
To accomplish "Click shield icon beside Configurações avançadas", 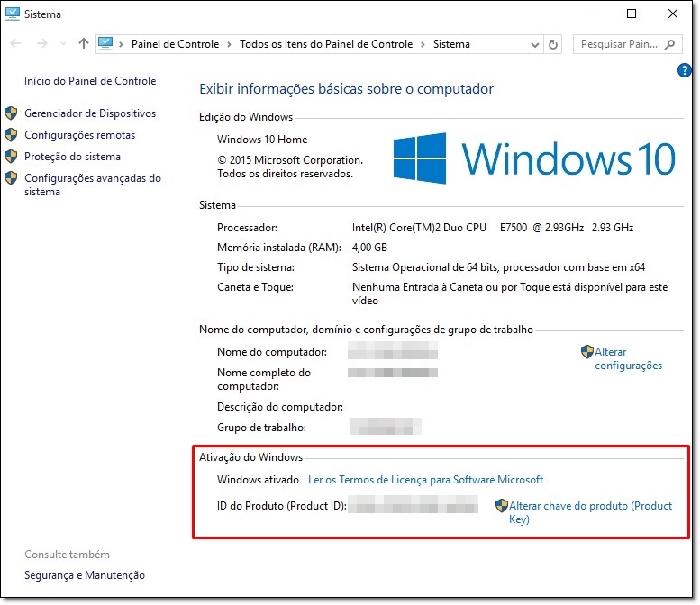I will (x=11, y=178).
